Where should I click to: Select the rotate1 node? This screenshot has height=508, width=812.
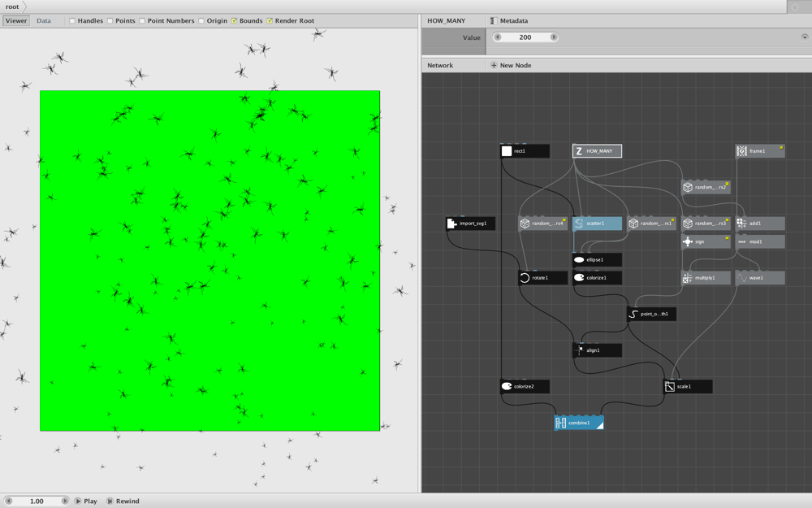click(x=542, y=278)
